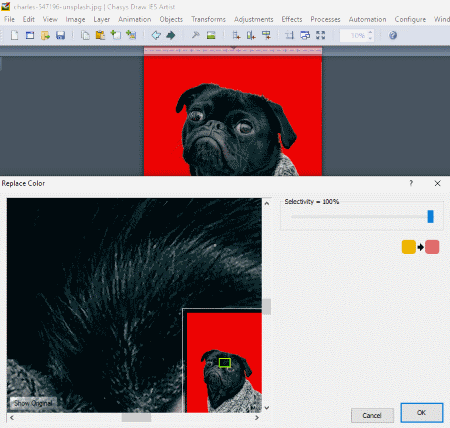Click the hammer tools icon
Image resolution: width=450 pixels, height=428 pixels.
(x=195, y=35)
